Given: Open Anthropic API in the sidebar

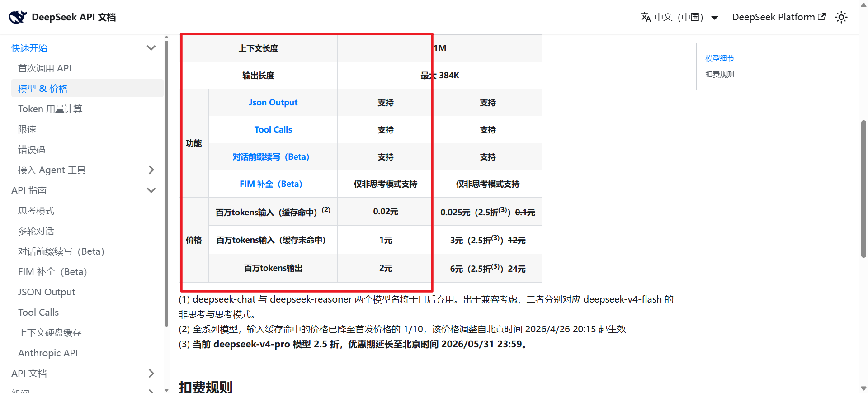Looking at the screenshot, I should [48, 353].
